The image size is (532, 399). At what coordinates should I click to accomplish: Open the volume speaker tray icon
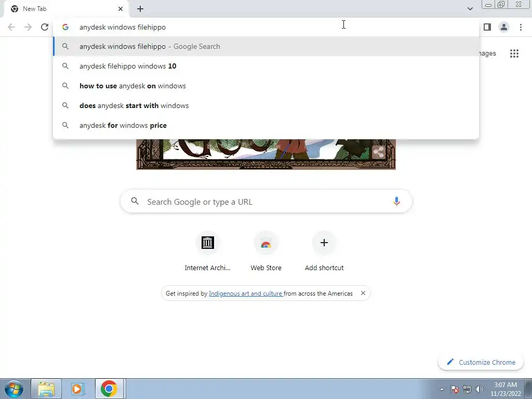coord(480,390)
